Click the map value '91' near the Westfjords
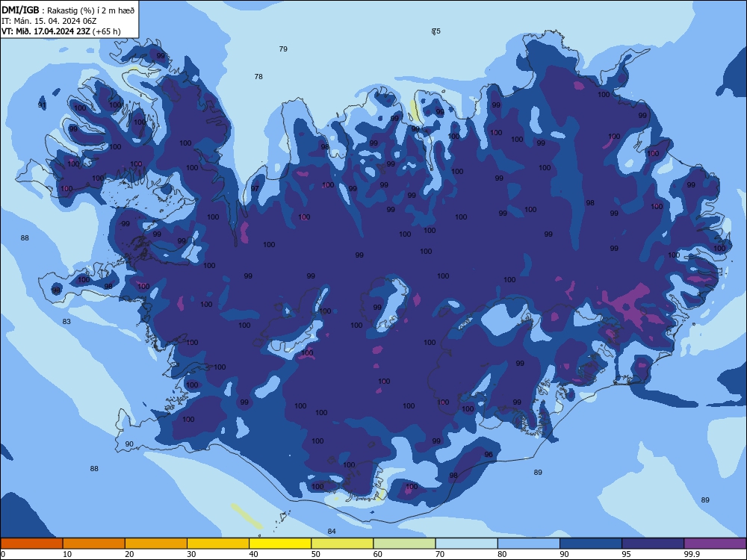747x560 pixels. [x=42, y=105]
